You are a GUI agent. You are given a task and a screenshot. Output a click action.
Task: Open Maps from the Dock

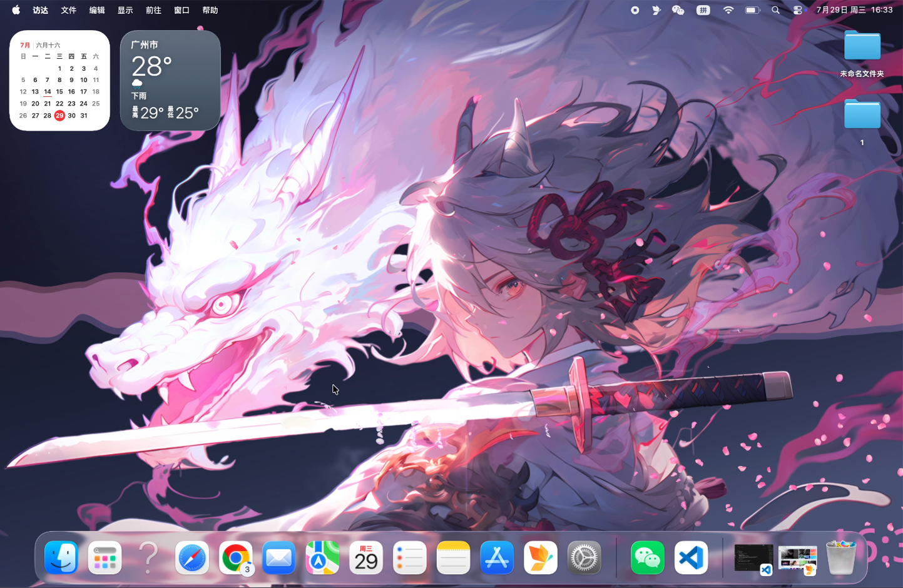point(322,557)
